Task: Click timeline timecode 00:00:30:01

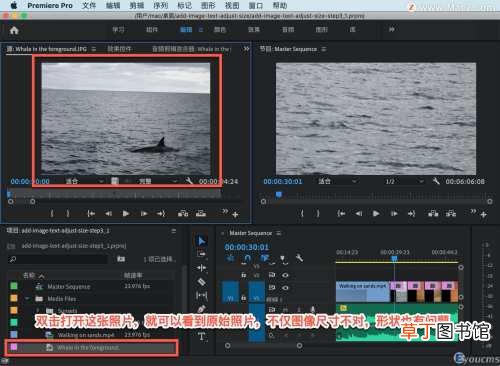Action: [x=246, y=247]
